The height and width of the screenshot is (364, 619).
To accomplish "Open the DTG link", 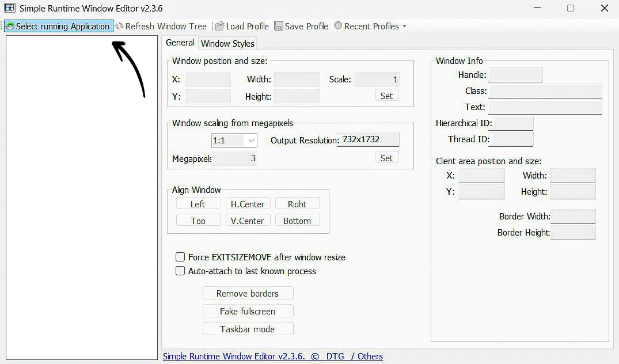I will point(335,356).
